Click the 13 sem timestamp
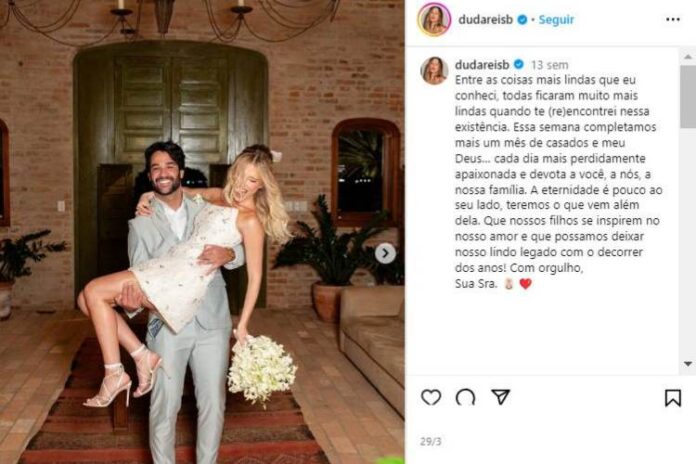 [550, 65]
